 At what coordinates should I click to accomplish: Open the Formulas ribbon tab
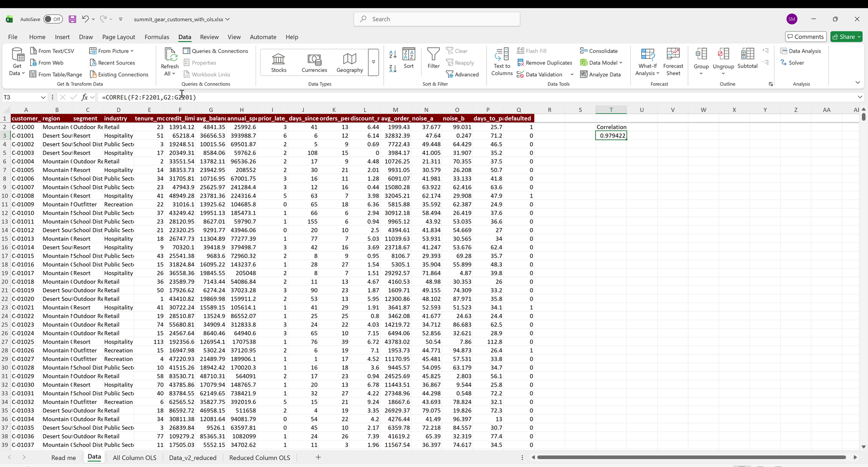[x=157, y=37]
